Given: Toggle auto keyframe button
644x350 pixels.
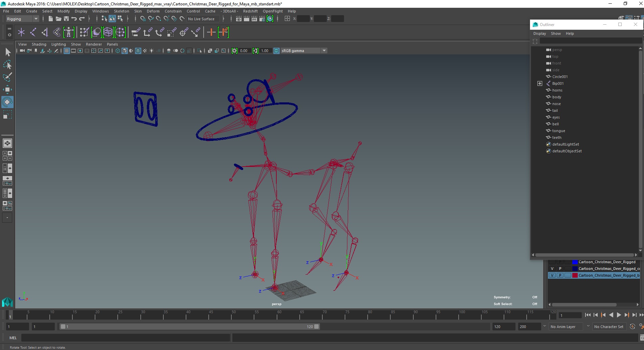Looking at the screenshot, I should point(632,327).
